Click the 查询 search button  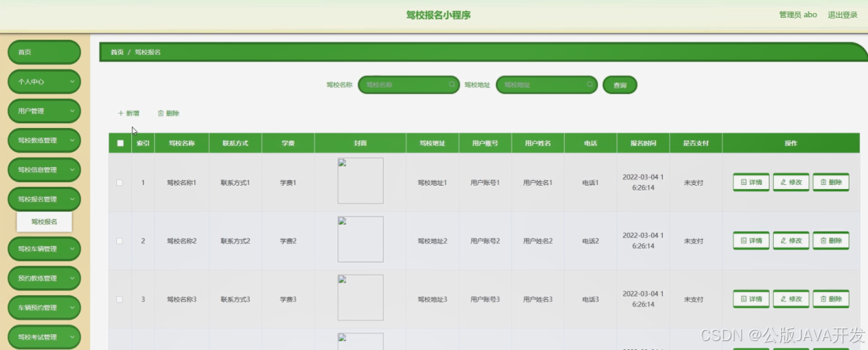click(x=620, y=85)
